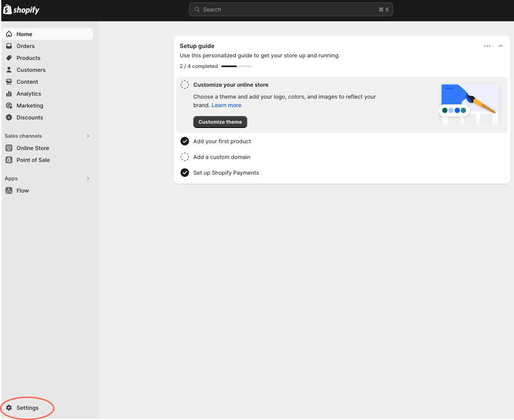Image resolution: width=514 pixels, height=420 pixels.
Task: Mark 'Customize your online store' step complete
Action: pos(184,84)
